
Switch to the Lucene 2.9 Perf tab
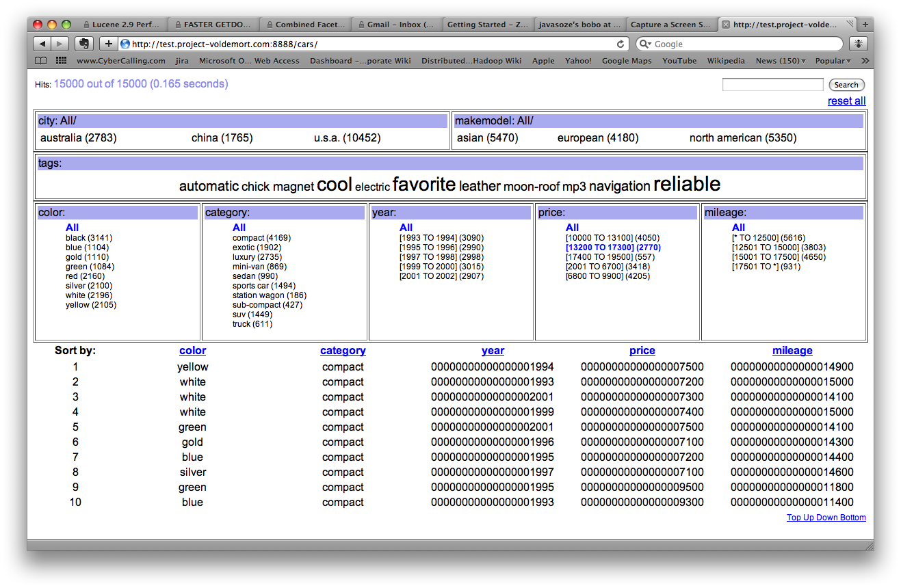121,25
